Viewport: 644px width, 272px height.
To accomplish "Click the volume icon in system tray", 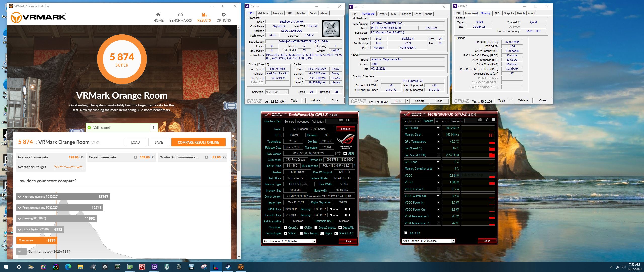I will click(x=623, y=267).
